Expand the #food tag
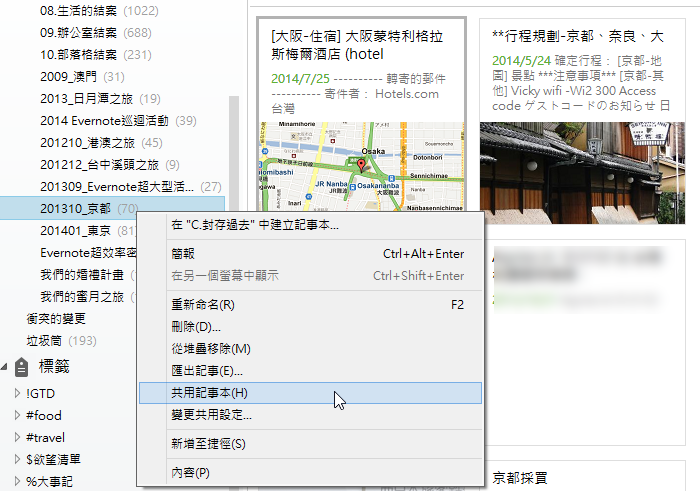The width and height of the screenshot is (700, 491). coord(17,415)
